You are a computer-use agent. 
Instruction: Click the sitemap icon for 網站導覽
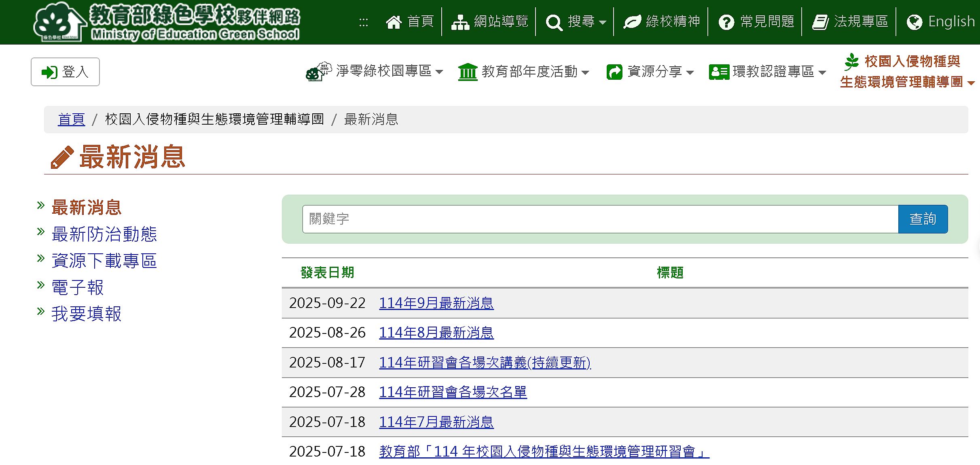(460, 22)
